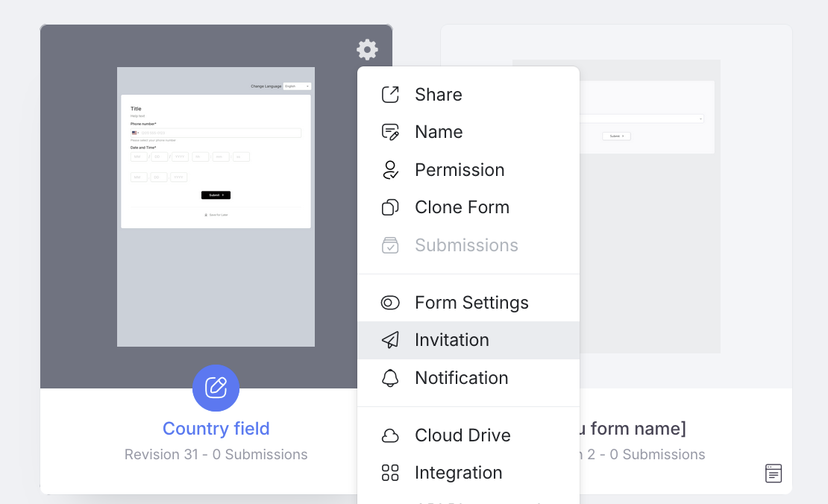
Task: Open the Country field form title link
Action: pyautogui.click(x=216, y=429)
